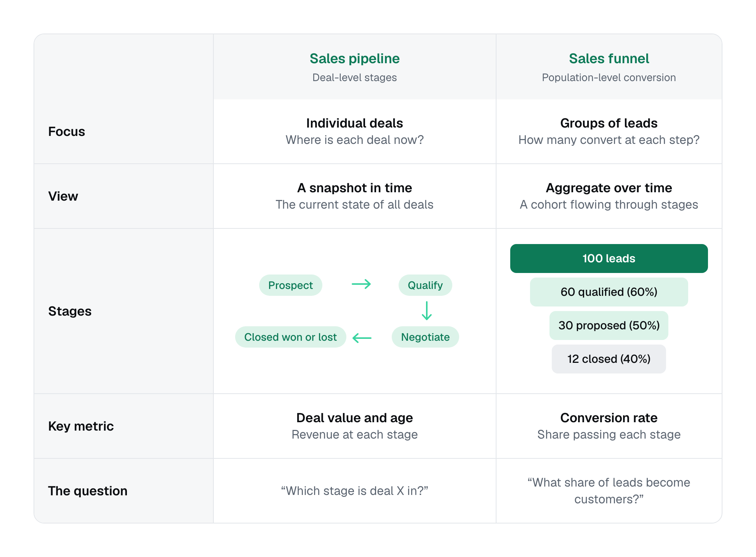This screenshot has height=557, width=756.
Task: Click the Sales funnel column heading
Action: [x=609, y=59]
